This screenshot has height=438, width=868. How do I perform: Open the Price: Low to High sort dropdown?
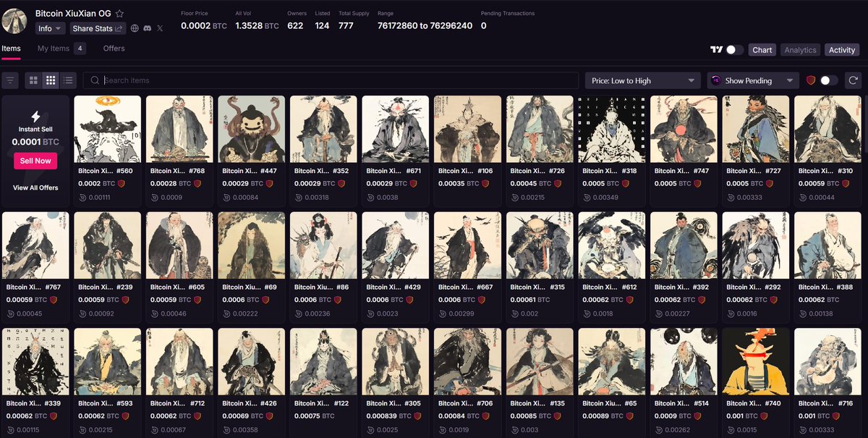642,80
